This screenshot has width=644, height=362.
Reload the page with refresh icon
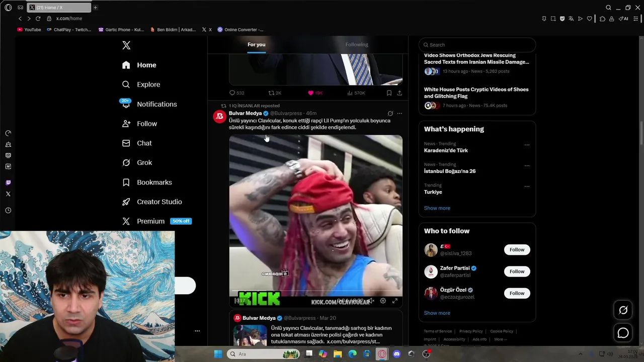(38, 19)
